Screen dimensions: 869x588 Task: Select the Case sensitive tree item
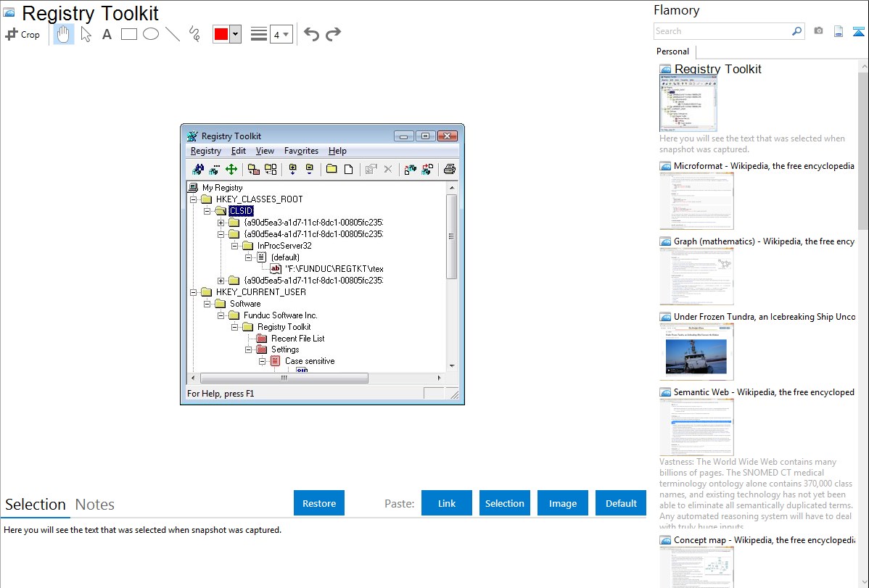(310, 361)
